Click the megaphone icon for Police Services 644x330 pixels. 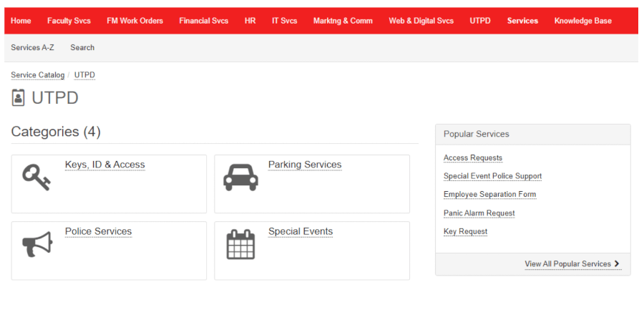click(x=37, y=244)
